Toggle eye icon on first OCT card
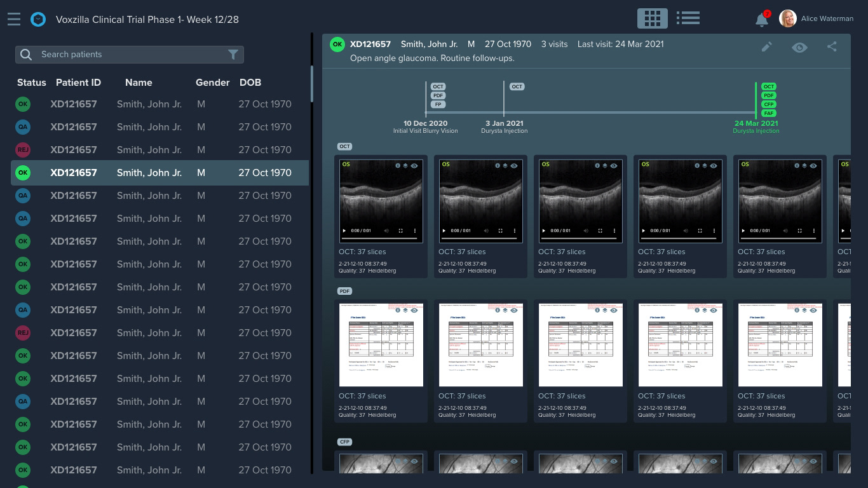Image resolution: width=868 pixels, height=488 pixels. click(x=414, y=166)
